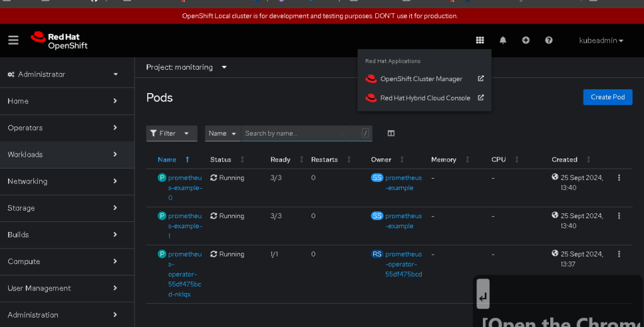Expand the User Management navigation section
The width and height of the screenshot is (644, 327).
(x=67, y=288)
